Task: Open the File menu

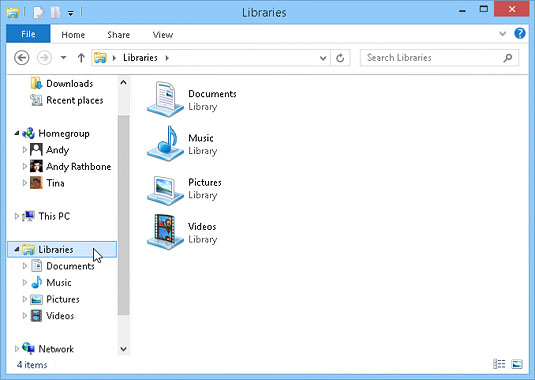Action: (28, 34)
